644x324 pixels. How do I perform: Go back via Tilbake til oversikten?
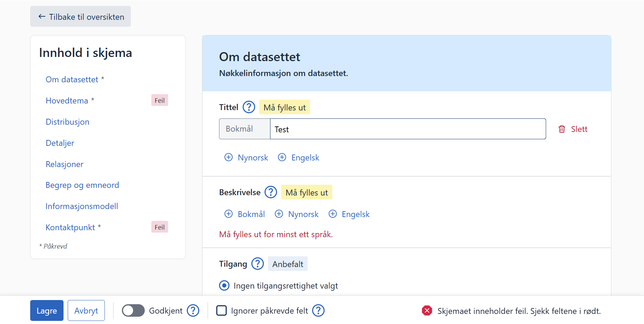[x=81, y=17]
